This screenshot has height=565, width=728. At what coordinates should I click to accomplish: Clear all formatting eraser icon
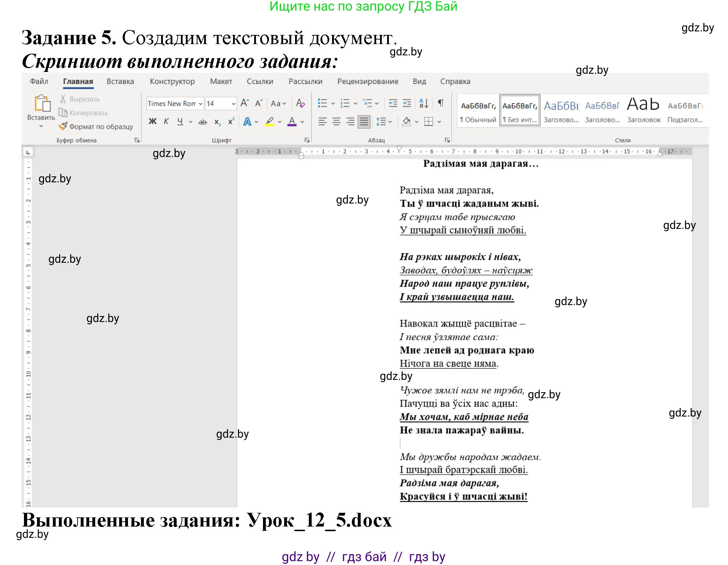(300, 103)
